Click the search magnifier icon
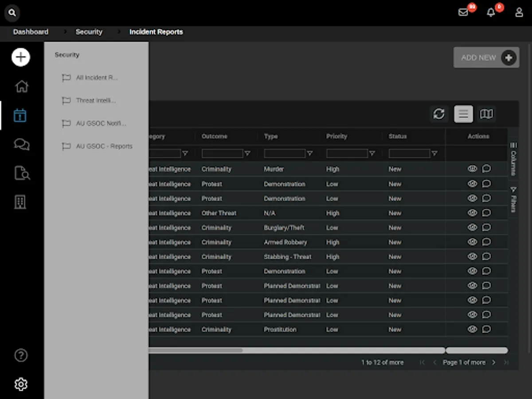The width and height of the screenshot is (532, 399). pyautogui.click(x=12, y=13)
